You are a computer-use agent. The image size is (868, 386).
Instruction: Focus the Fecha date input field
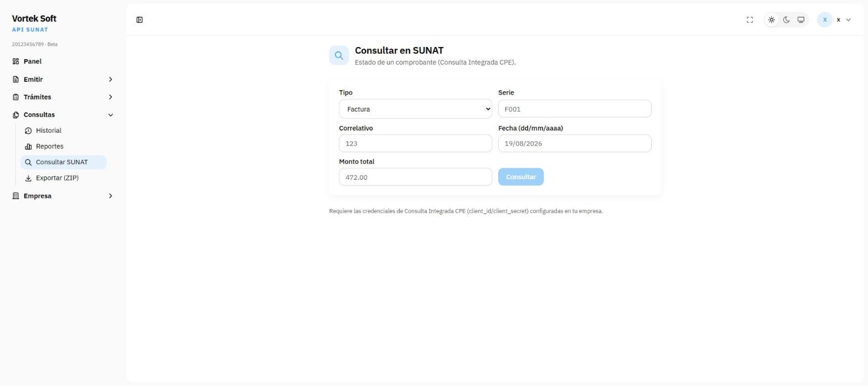click(575, 143)
